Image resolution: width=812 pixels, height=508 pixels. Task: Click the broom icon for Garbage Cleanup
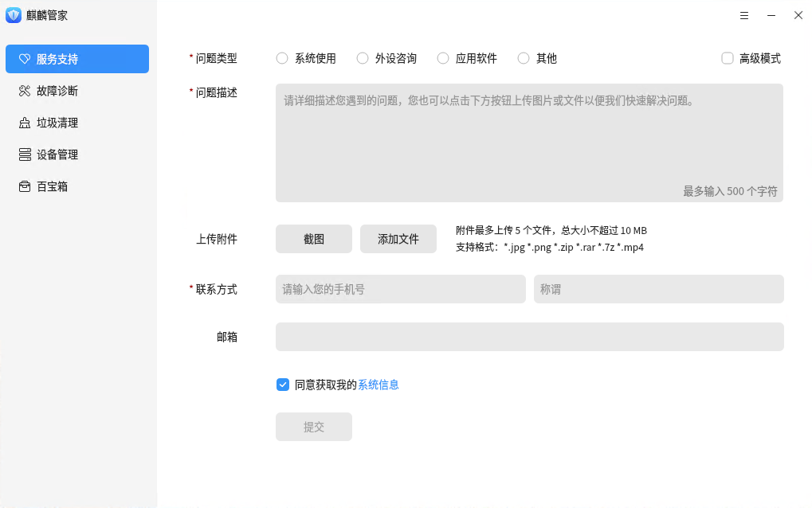coord(25,123)
